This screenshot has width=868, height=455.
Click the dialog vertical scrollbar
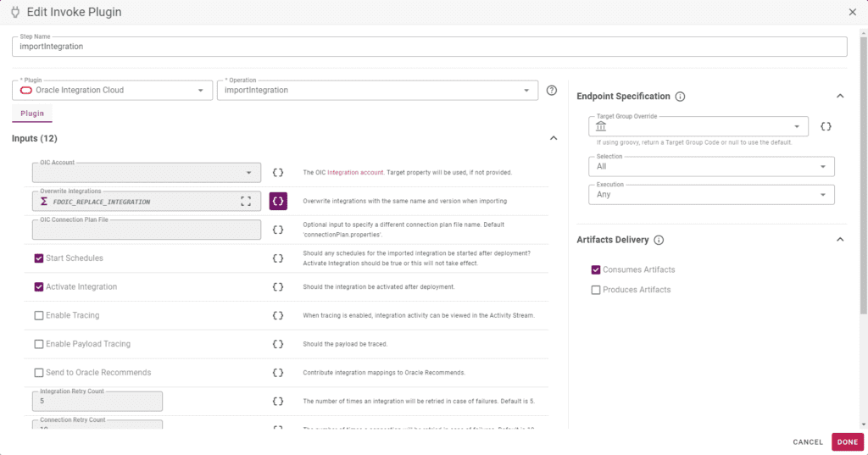[863, 176]
